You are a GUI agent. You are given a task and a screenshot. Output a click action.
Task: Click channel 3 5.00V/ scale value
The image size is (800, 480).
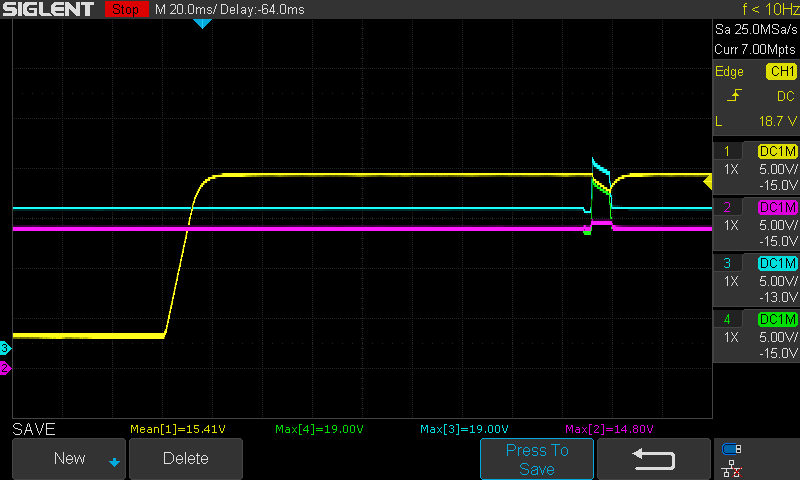778,281
